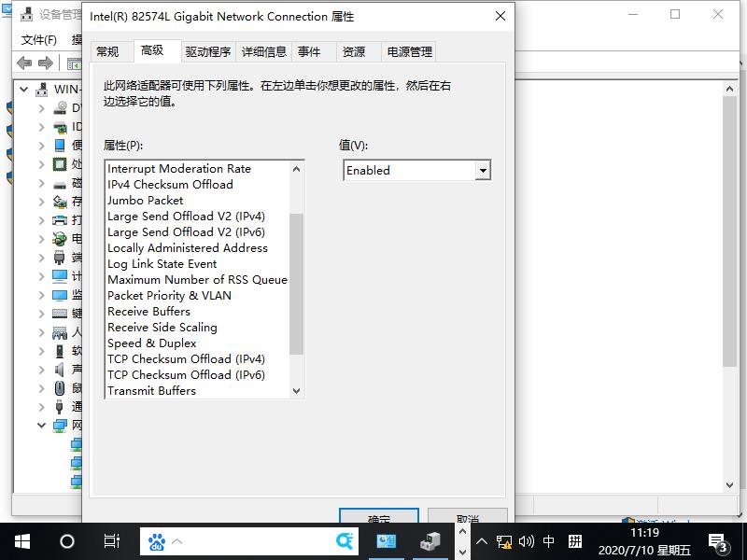This screenshot has height=560, width=747.
Task: Switch to the 电源管理 tab
Action: (x=407, y=51)
